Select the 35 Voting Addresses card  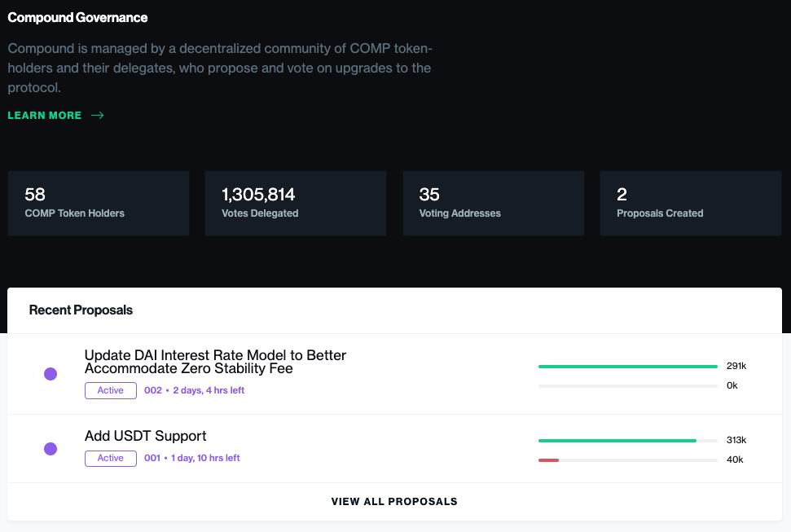[x=494, y=204]
